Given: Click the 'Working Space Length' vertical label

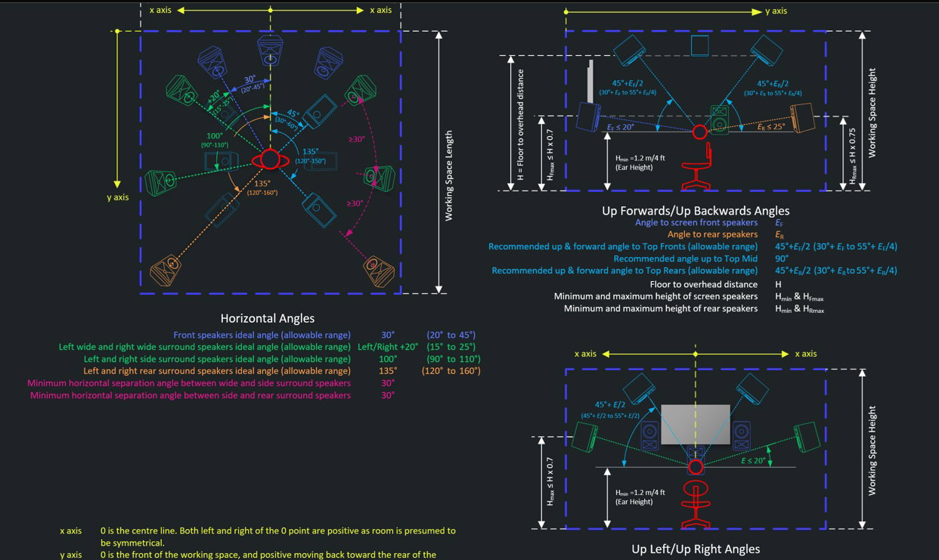Looking at the screenshot, I should (x=448, y=175).
